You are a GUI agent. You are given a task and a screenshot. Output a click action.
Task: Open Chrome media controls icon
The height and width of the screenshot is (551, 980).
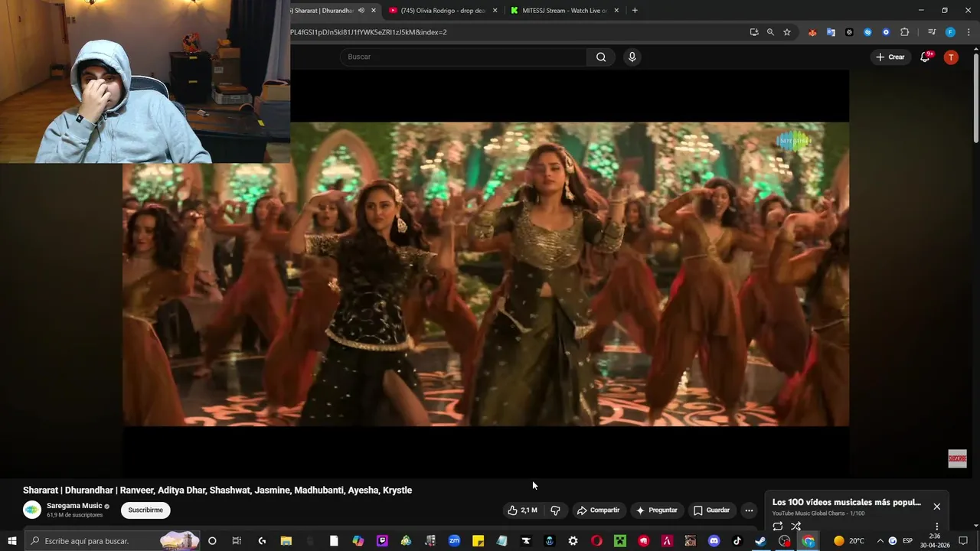[932, 32]
